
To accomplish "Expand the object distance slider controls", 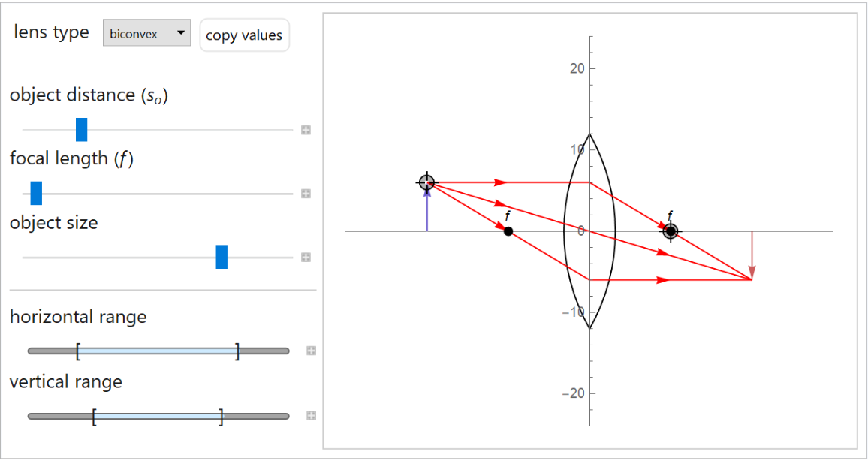I will [306, 131].
